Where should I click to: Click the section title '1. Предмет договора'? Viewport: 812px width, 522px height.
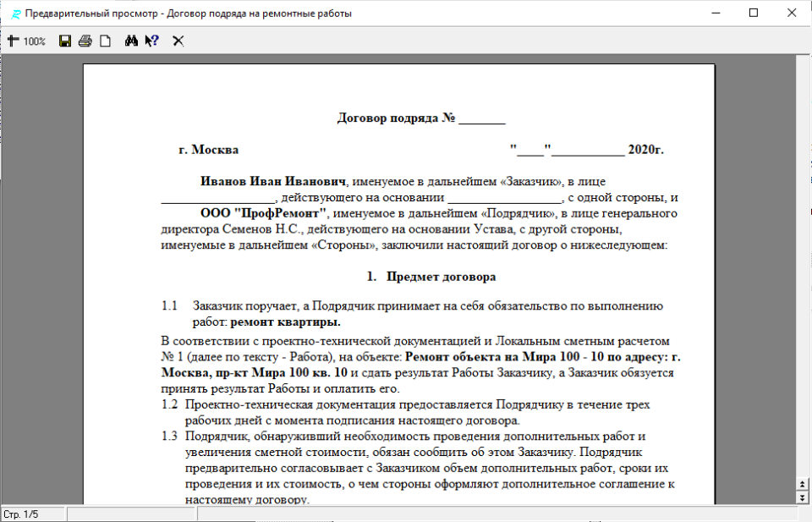[x=431, y=277]
